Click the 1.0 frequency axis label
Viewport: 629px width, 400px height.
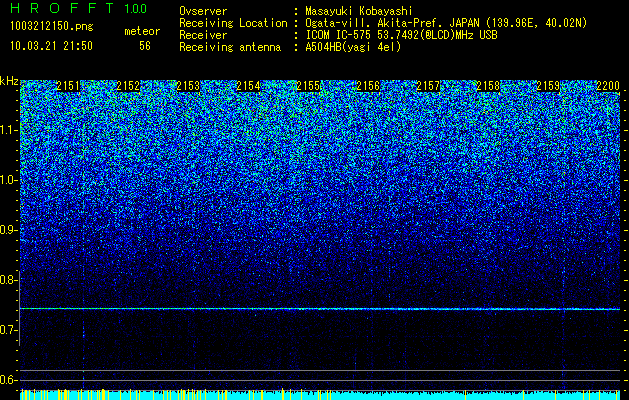click(8, 180)
